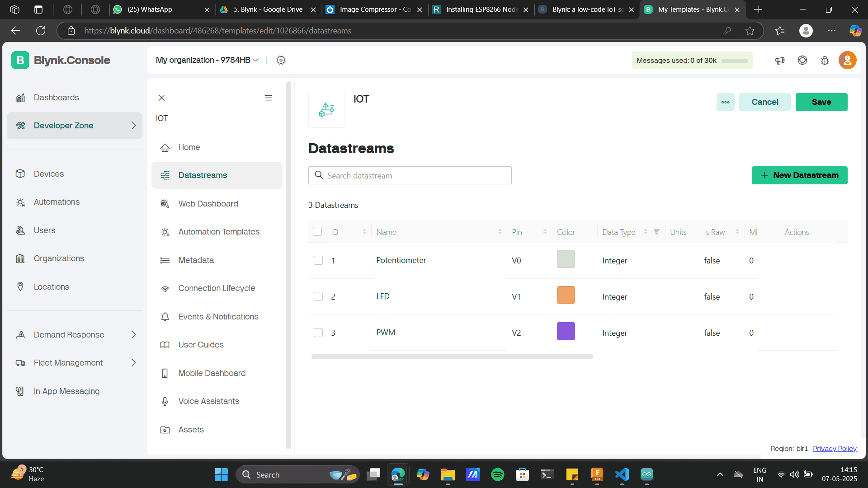Click the Blynk.Console logo
The image size is (868, 488).
61,60
